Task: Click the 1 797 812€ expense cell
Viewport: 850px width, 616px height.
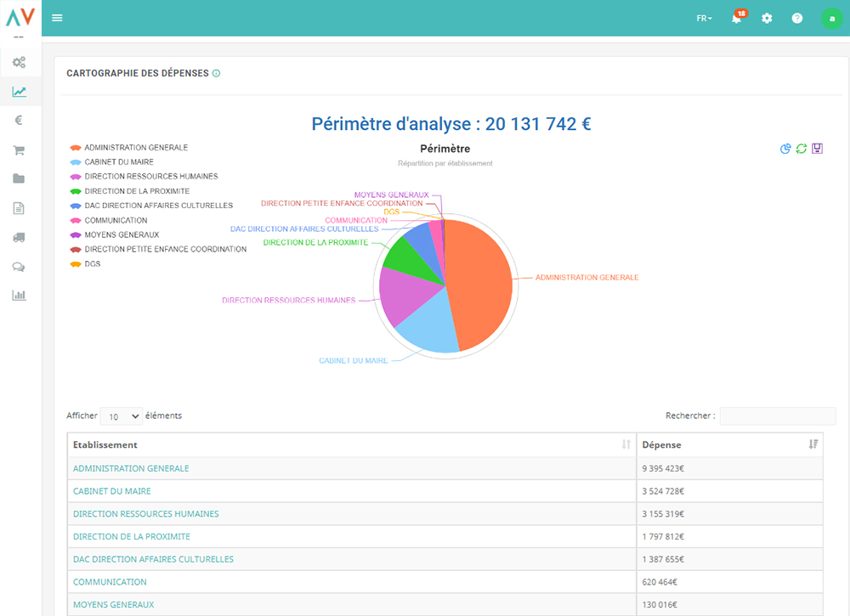Action: click(729, 537)
